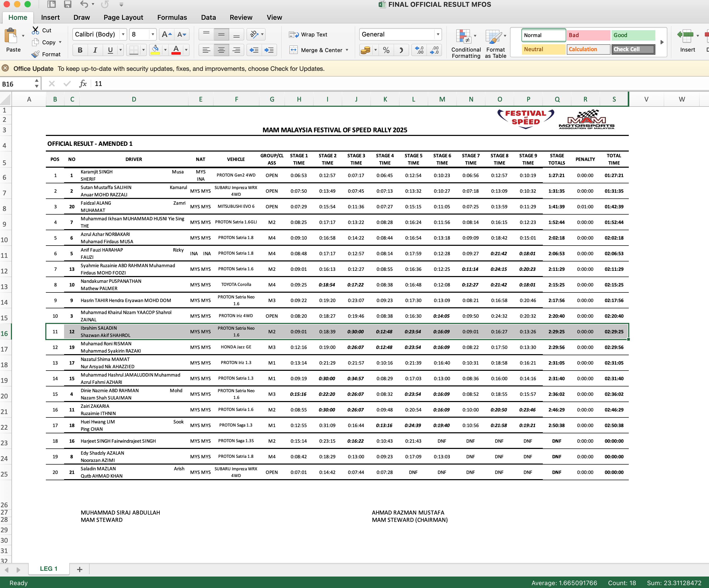Switch to the Page Layout tab
The width and height of the screenshot is (709, 588).
click(x=123, y=17)
